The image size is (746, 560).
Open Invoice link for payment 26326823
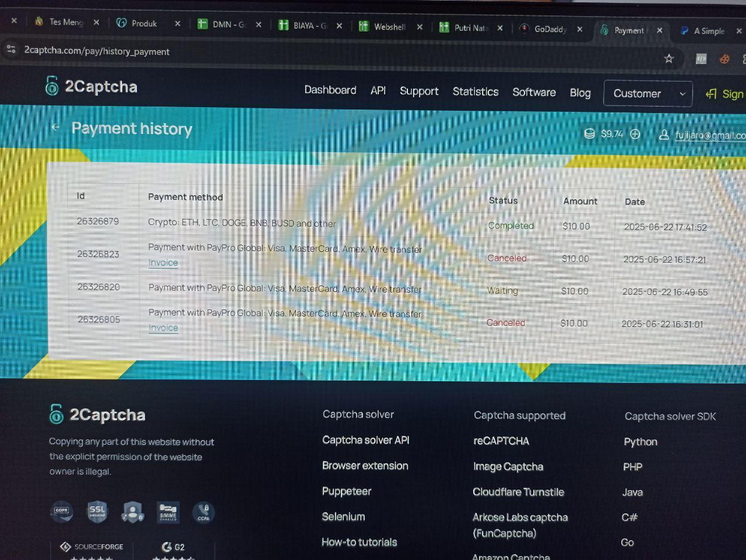tap(163, 263)
